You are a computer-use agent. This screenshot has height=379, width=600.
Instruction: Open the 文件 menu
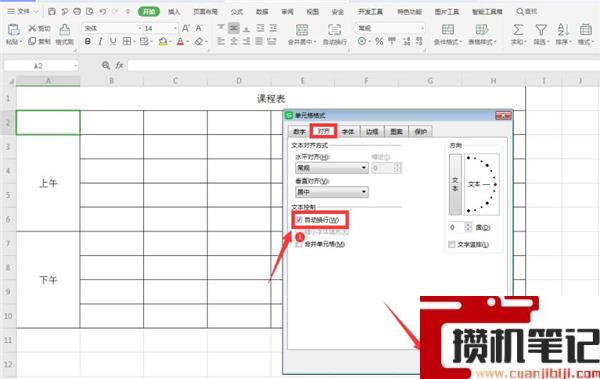point(23,12)
